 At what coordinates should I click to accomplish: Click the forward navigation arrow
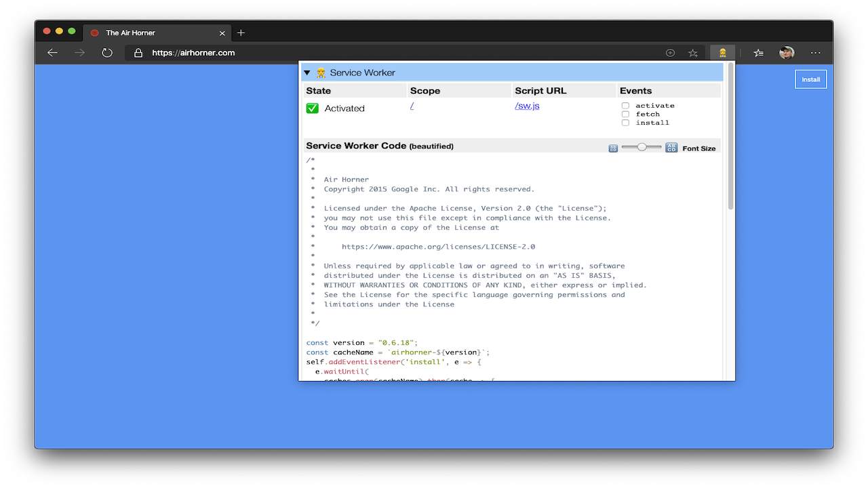[80, 53]
